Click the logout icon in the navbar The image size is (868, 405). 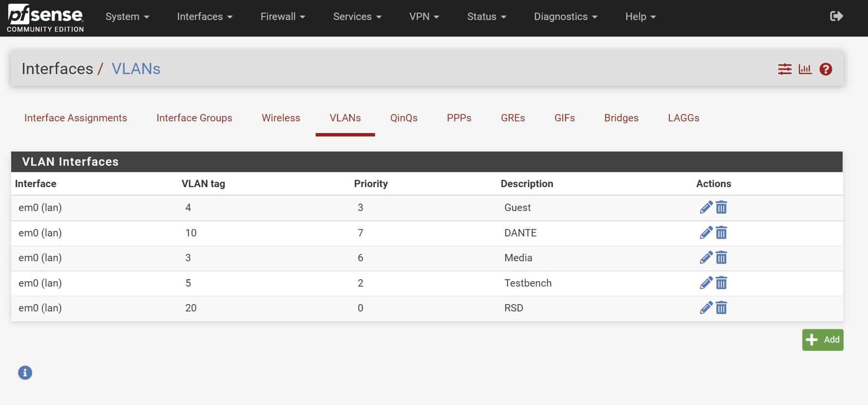tap(836, 17)
